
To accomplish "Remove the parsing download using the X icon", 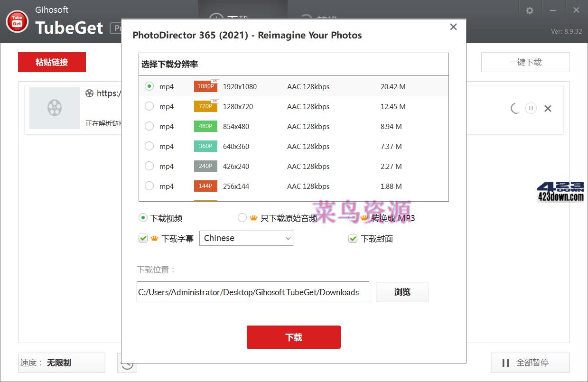I will point(548,108).
